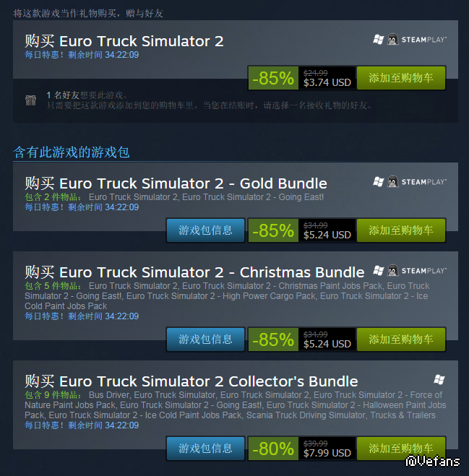Click Windows icon on Gold Bundle row
Screen dimensions: 469x476
[x=379, y=182]
